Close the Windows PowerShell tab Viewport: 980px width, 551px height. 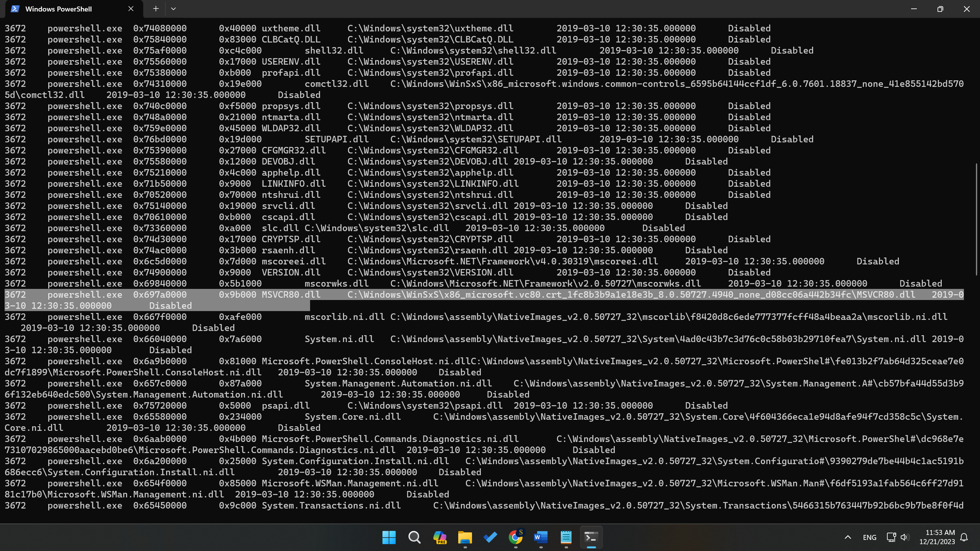coord(131,9)
